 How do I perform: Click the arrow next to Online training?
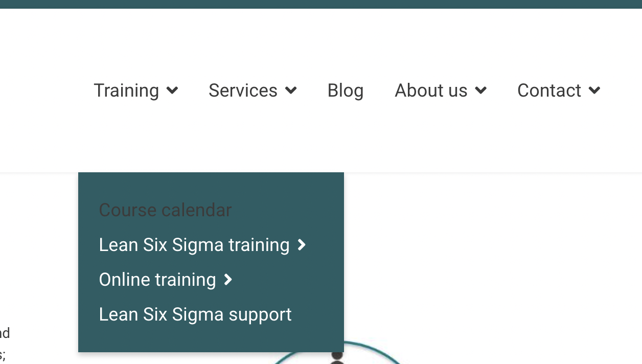(x=227, y=280)
